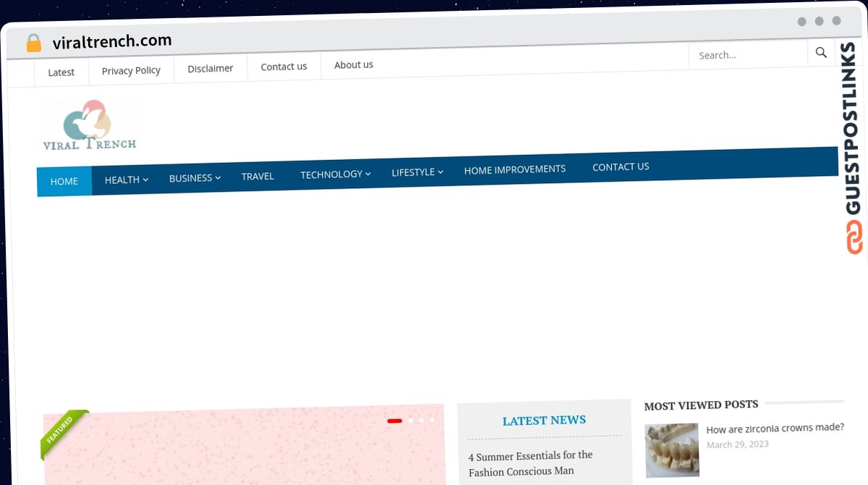The height and width of the screenshot is (485, 868).
Task: Click the search magnifier icon
Action: click(x=821, y=53)
